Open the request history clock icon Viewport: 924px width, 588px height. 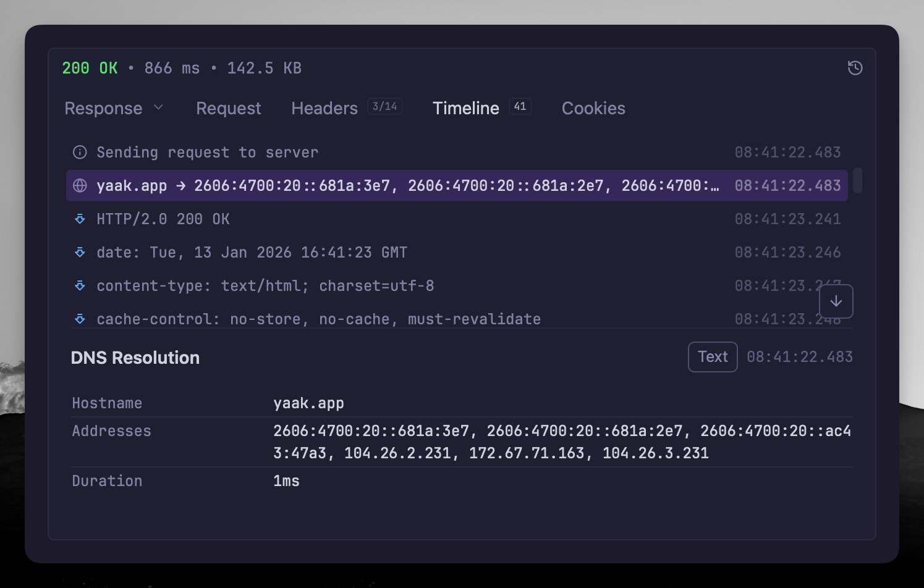pos(855,68)
